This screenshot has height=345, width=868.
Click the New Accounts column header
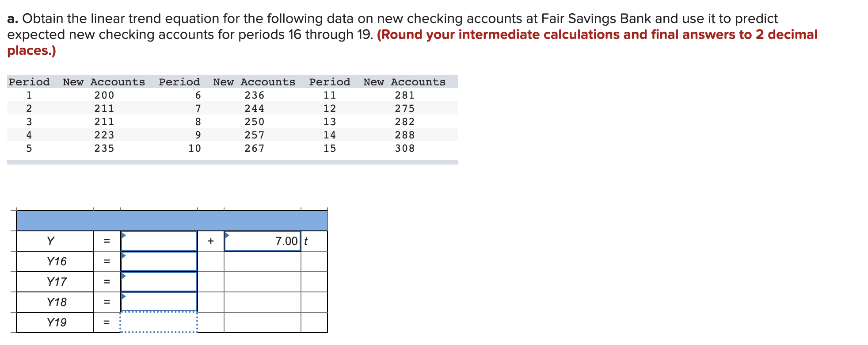(104, 81)
